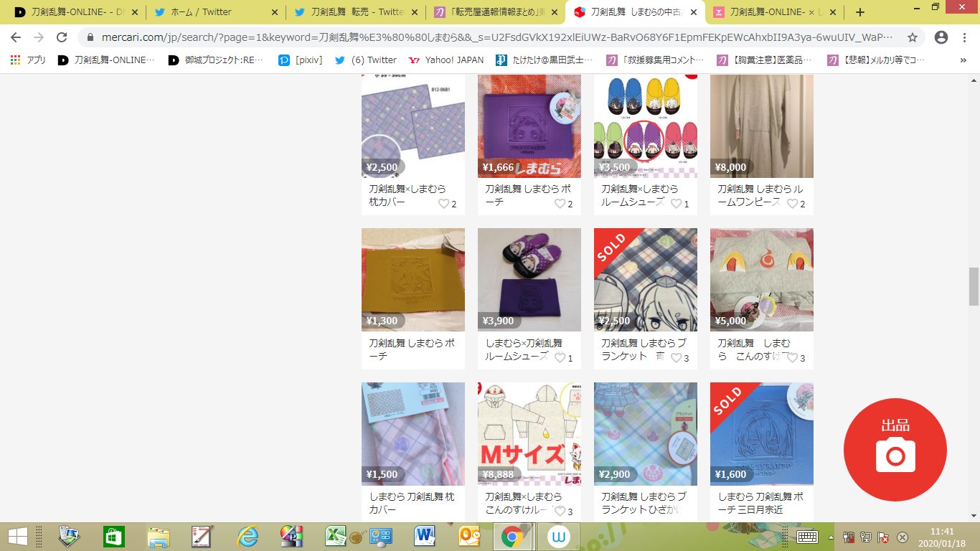980x551 pixels.
Task: Open the ¥1,500 pink pillow cover image
Action: click(x=413, y=434)
